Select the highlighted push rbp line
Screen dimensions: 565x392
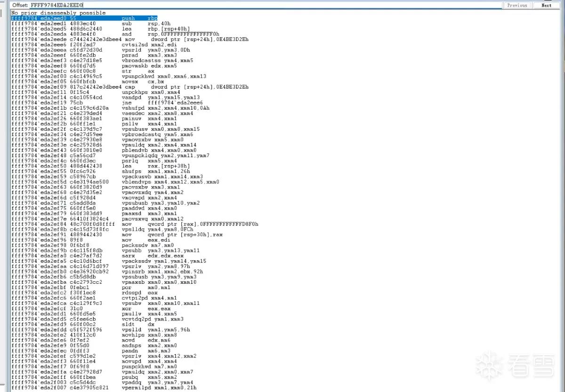coord(84,18)
